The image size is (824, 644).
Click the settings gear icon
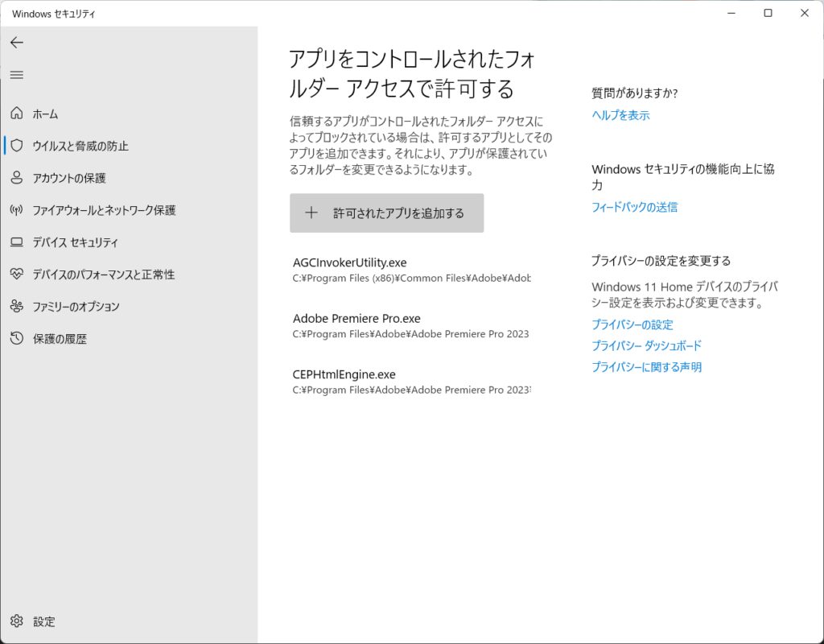pyautogui.click(x=17, y=621)
